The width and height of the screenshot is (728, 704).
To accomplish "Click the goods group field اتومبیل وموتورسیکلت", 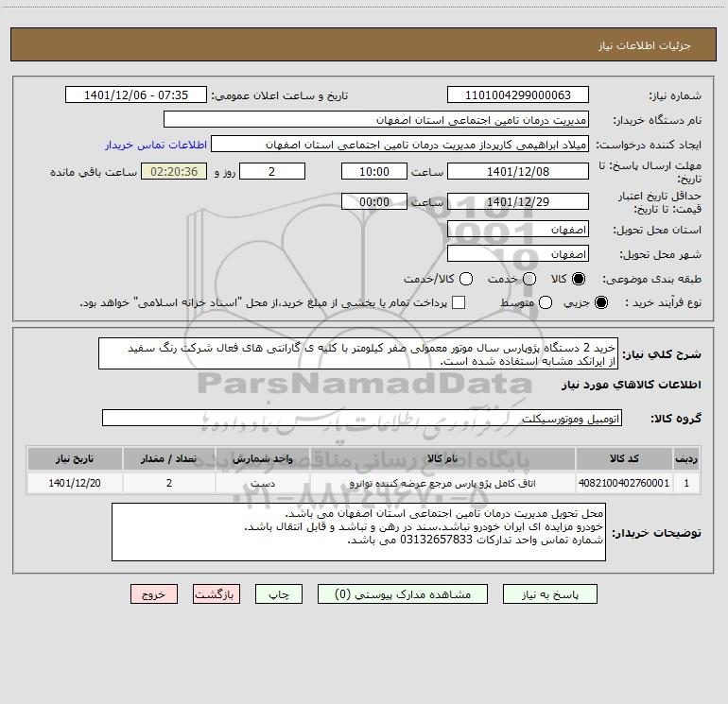I will point(362,418).
